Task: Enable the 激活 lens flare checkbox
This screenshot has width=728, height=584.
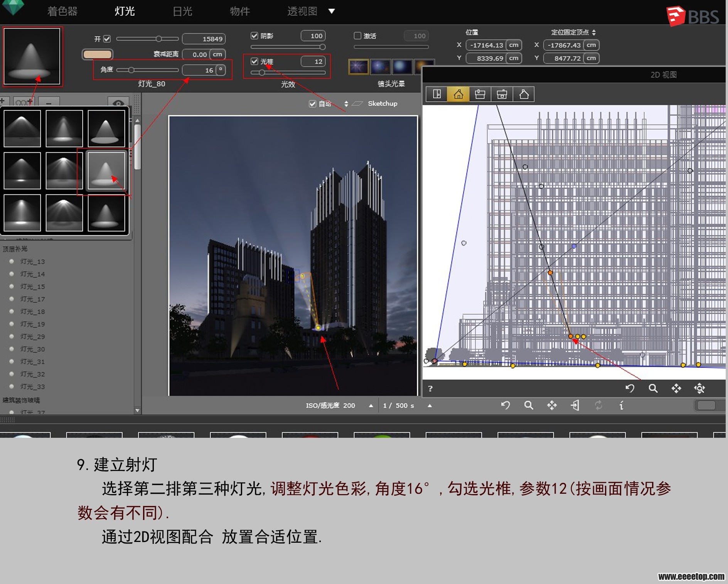Action: (x=357, y=35)
